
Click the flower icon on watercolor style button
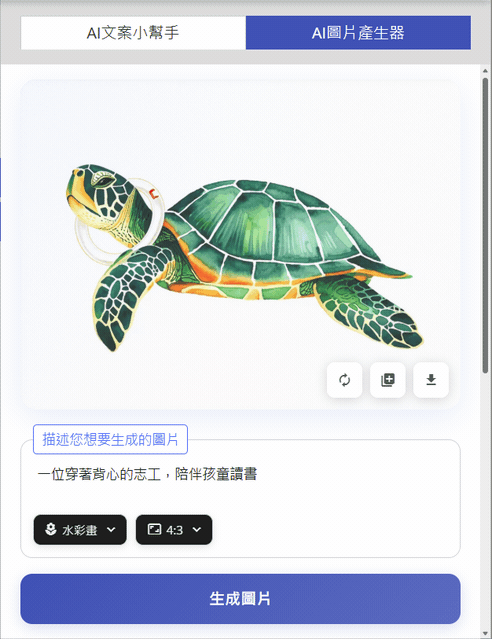(51, 529)
